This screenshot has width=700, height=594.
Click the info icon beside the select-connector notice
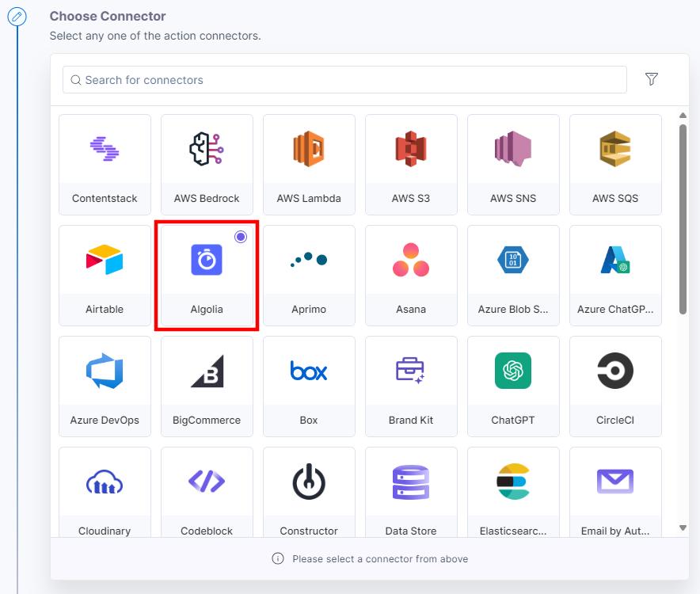(278, 558)
